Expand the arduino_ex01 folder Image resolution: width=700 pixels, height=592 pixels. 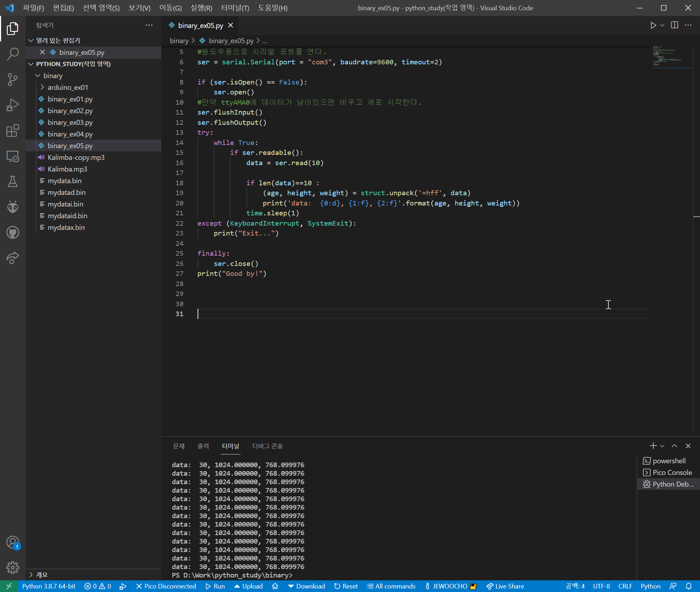coord(68,87)
